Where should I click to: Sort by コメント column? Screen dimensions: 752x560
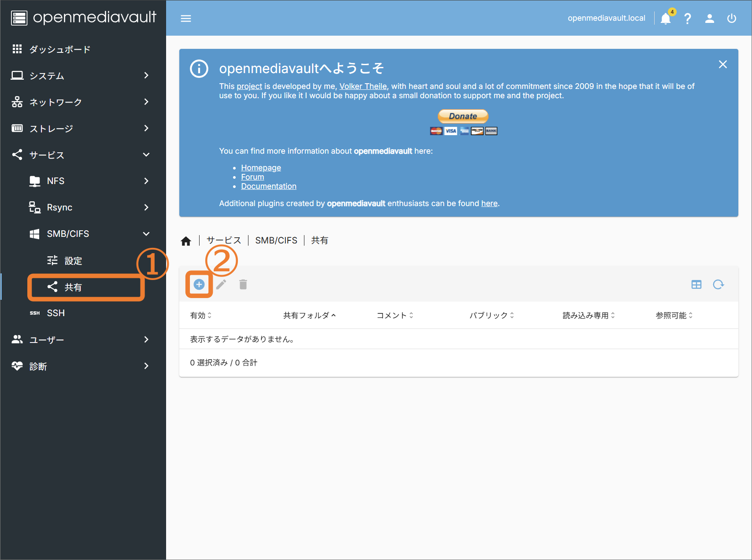coord(395,315)
